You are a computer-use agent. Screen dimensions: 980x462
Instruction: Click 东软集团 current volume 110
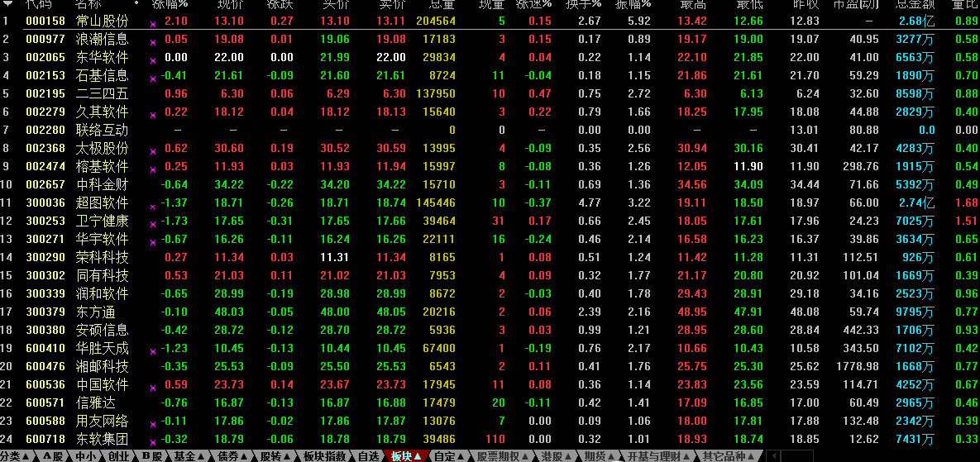(495, 438)
